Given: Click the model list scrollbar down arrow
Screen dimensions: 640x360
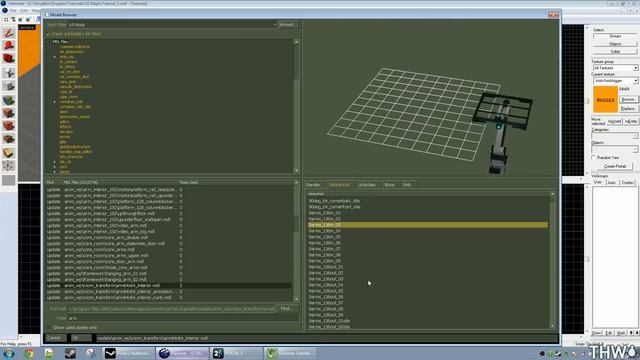Looking at the screenshot, I should [x=297, y=299].
